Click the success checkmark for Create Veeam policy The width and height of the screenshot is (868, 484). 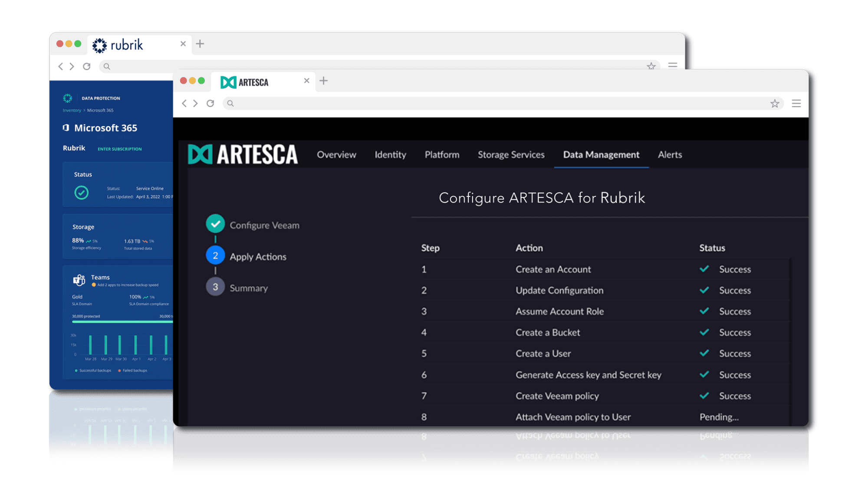(x=704, y=396)
